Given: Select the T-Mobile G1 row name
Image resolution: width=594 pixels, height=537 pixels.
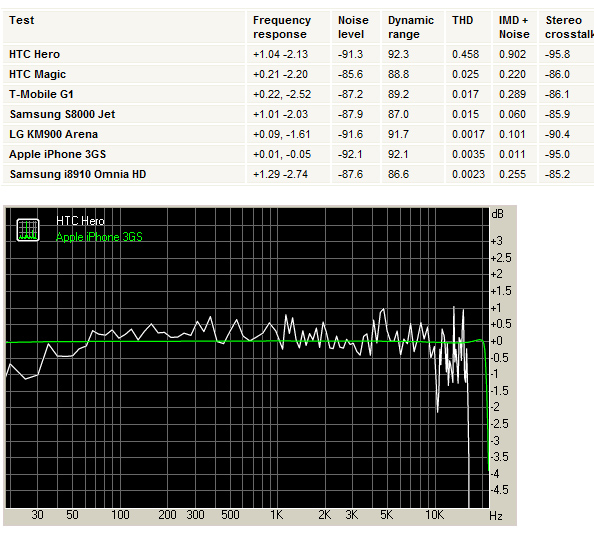Looking at the screenshot, I should (x=41, y=94).
